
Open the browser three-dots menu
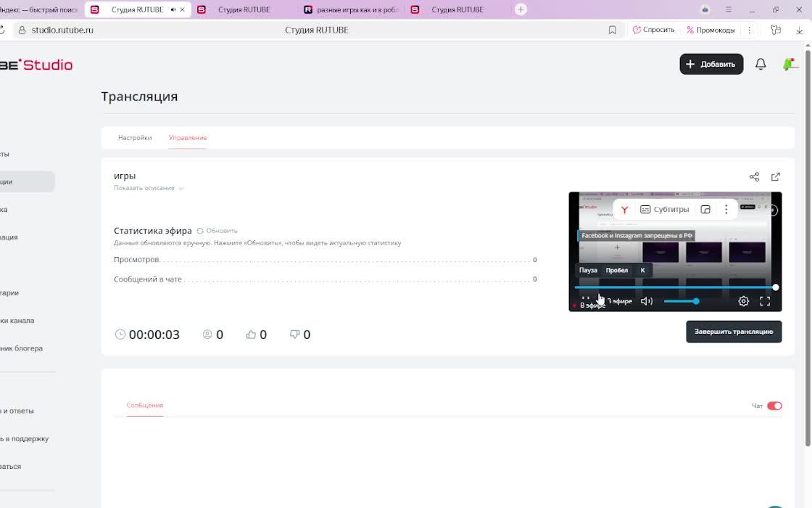click(750, 30)
